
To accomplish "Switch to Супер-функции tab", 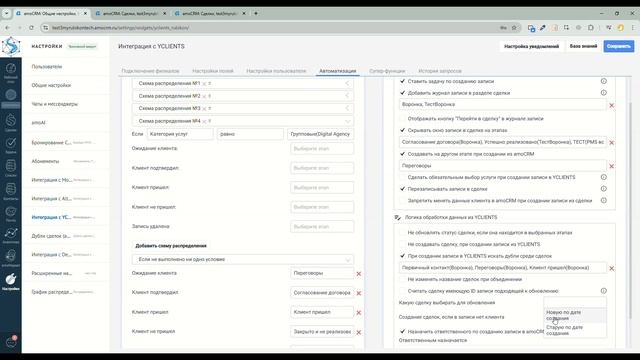I will pos(387,71).
